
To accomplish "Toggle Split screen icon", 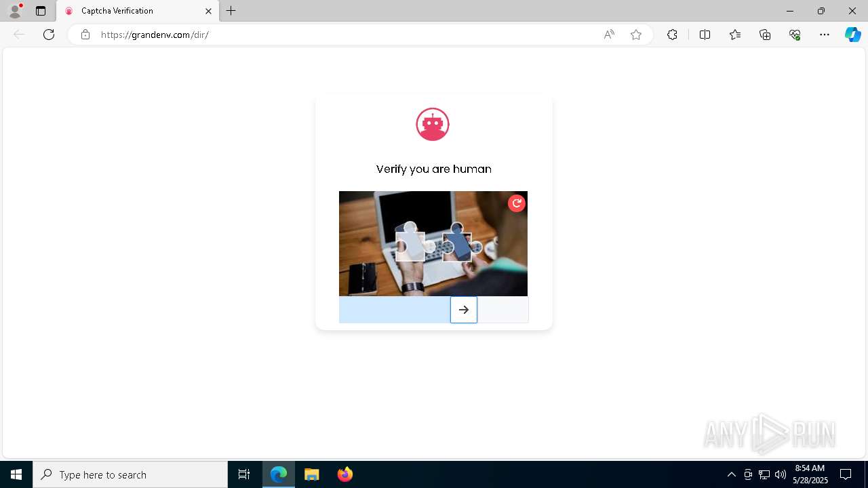I will point(705,35).
